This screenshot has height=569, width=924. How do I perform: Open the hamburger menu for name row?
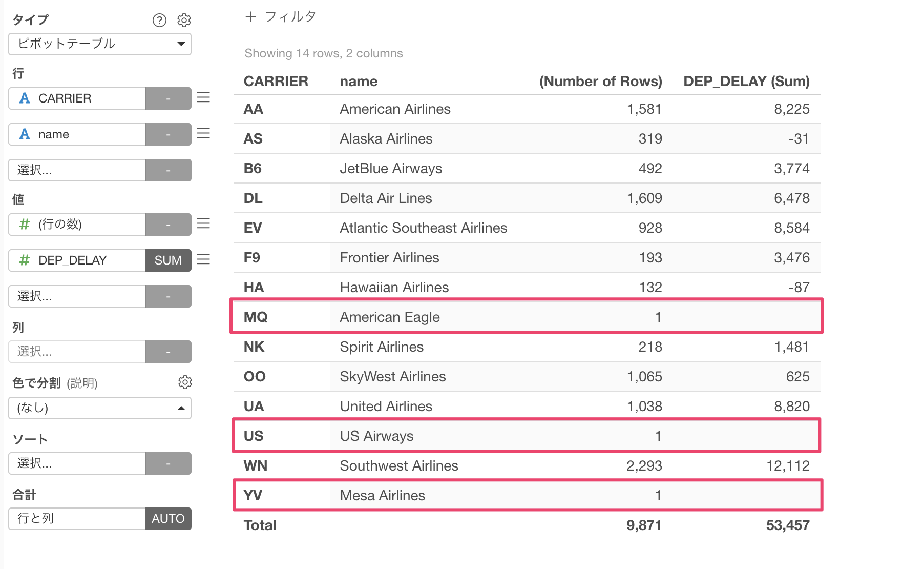(x=203, y=134)
